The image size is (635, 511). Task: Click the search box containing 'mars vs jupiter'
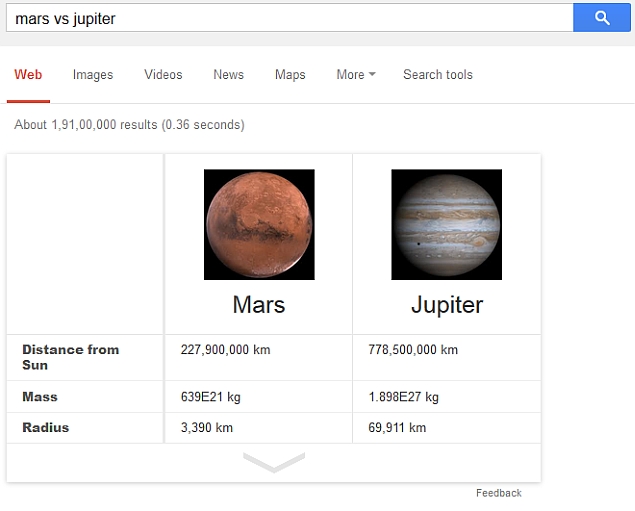290,17
